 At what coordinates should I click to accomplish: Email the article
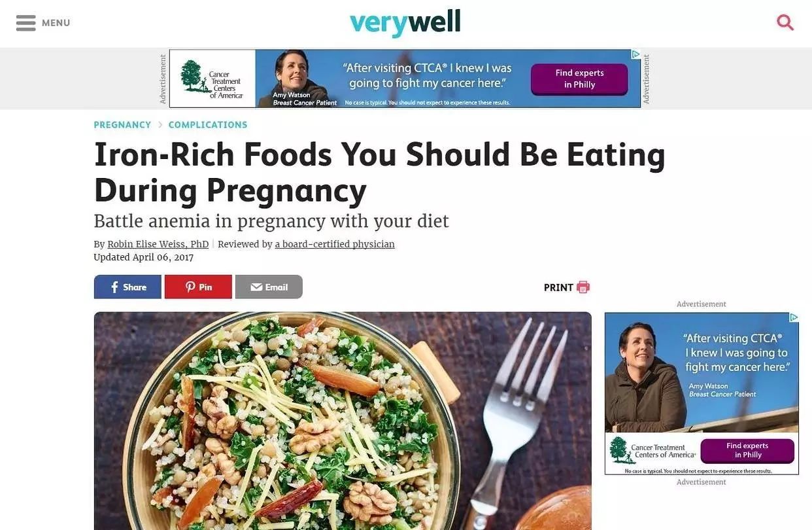tap(269, 287)
